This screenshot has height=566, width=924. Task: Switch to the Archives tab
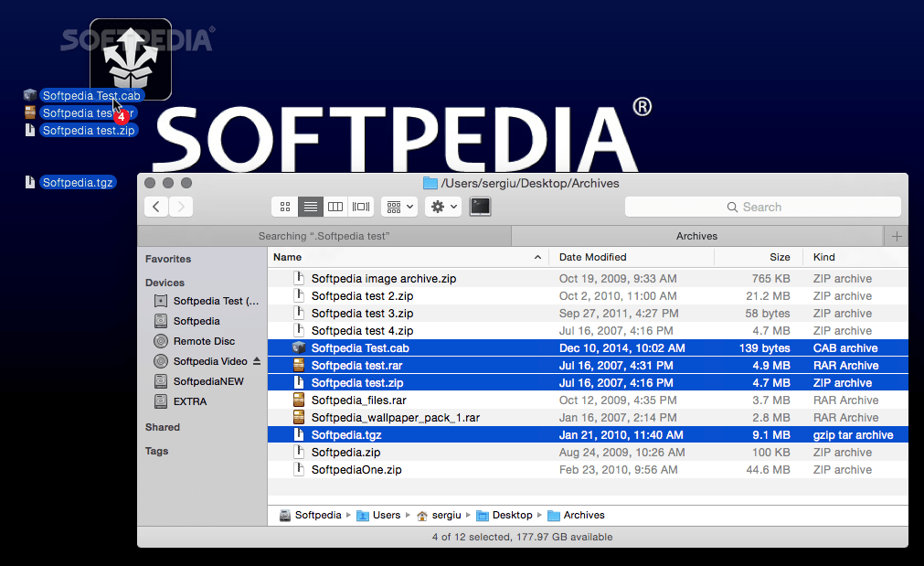pos(697,237)
